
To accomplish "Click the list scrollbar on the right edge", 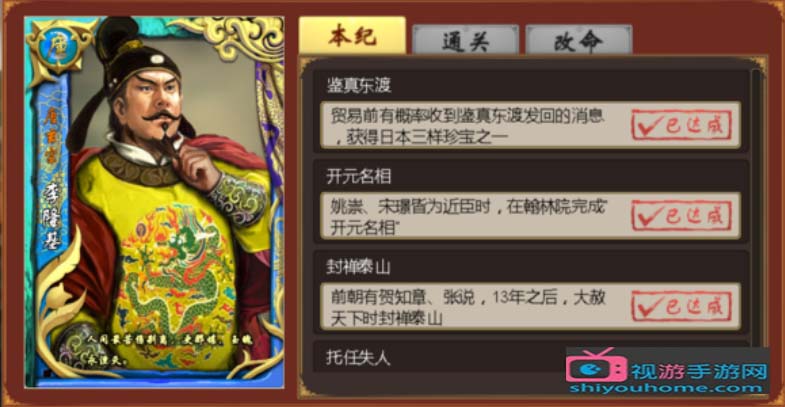I will coord(757,210).
